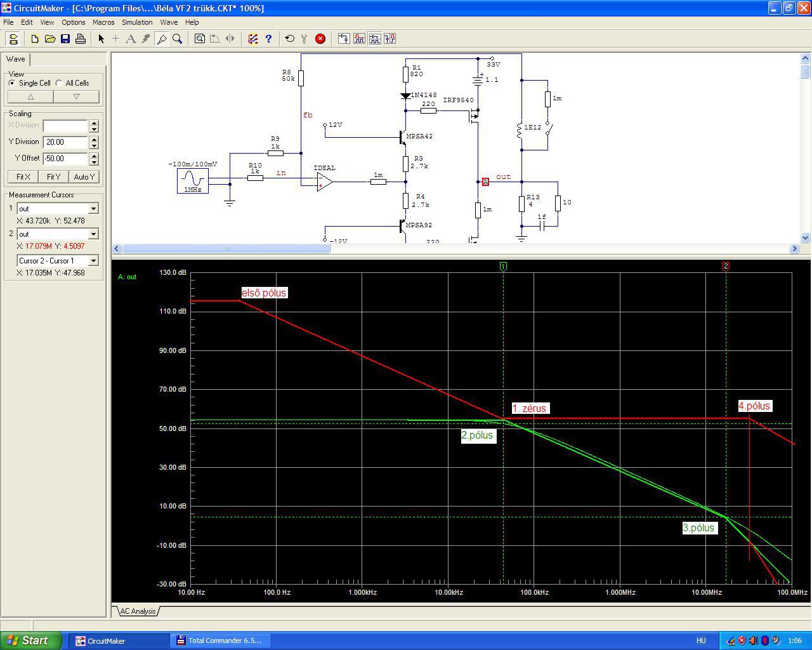
Task: Select the Probe tool in toolbar
Action: (162, 39)
